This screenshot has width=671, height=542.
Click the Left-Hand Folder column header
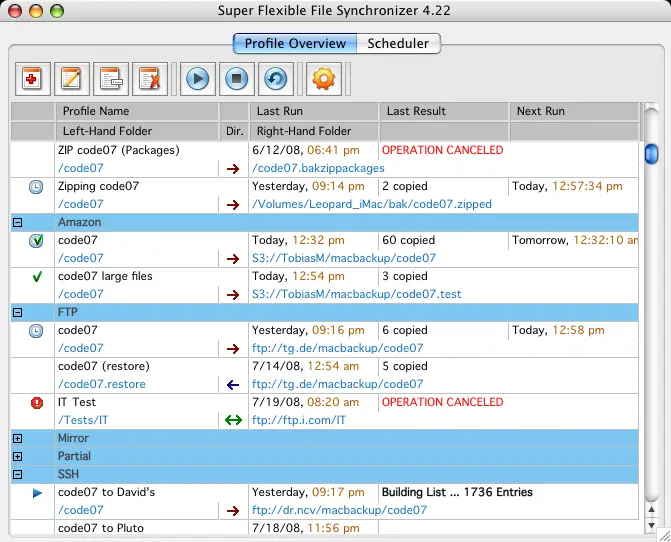(x=137, y=131)
